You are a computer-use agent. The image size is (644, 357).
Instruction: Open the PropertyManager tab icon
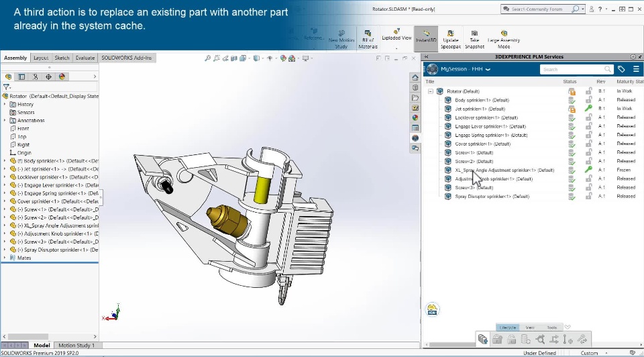pyautogui.click(x=21, y=76)
